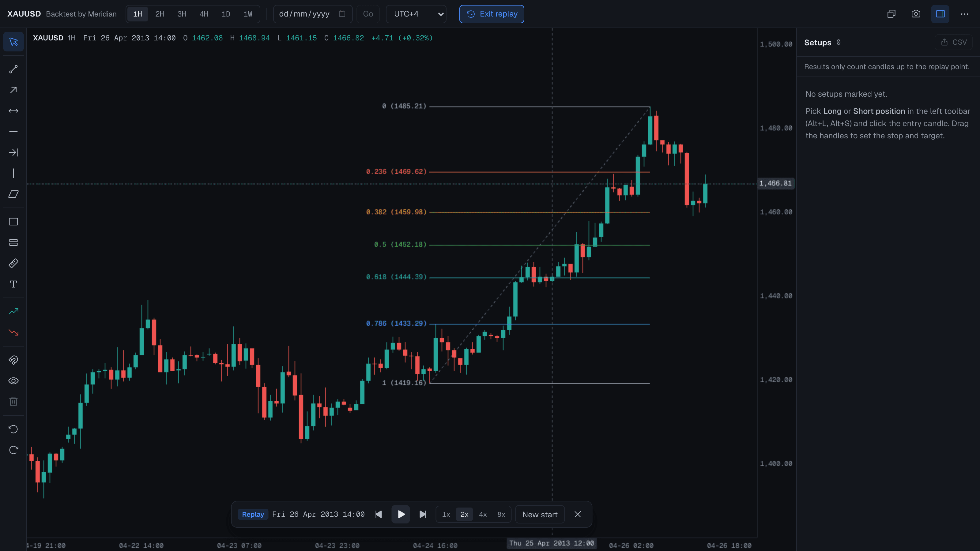Undo the last action

coord(13,429)
